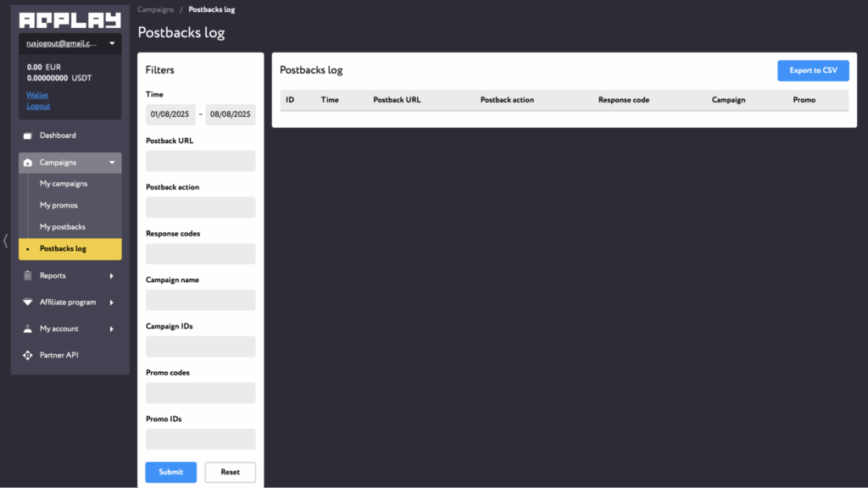Click the Partner API icon
The width and height of the screenshot is (868, 488).
click(x=28, y=355)
